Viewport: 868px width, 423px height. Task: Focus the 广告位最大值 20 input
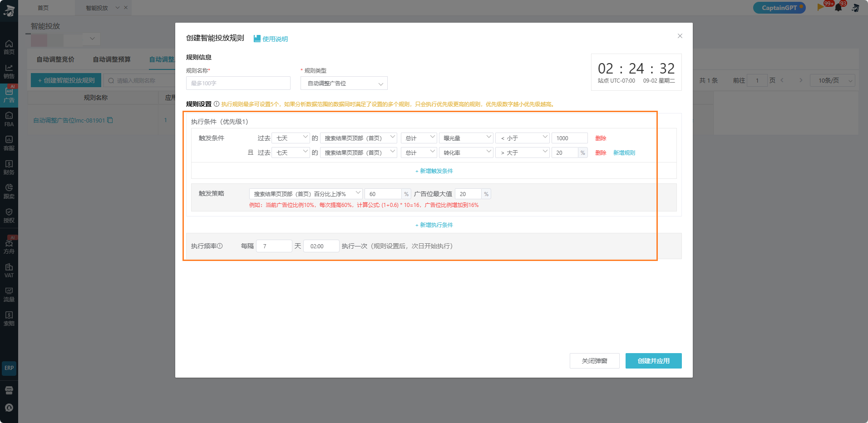tap(468, 194)
